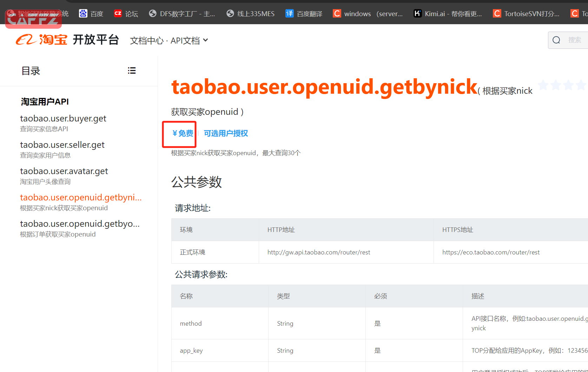
Task: Open the 线上335MES globe bookmark
Action: tap(251, 14)
